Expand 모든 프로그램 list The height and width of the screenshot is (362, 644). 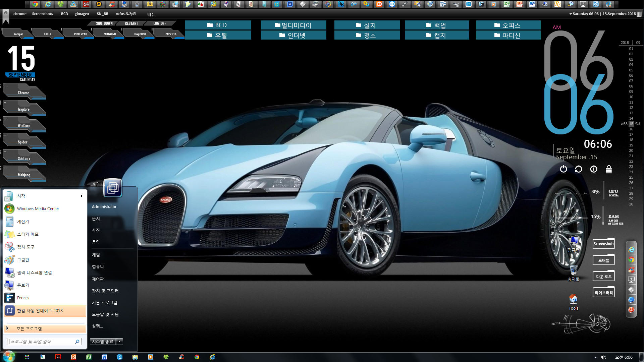(45, 328)
